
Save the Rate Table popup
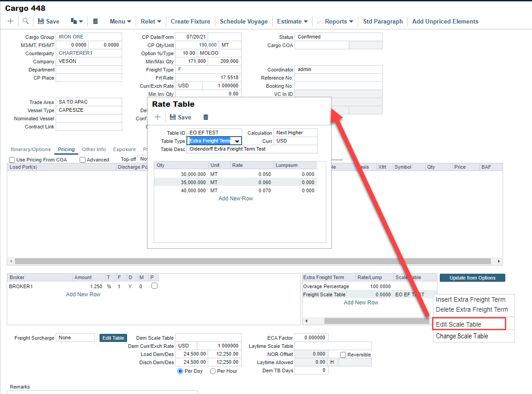click(180, 117)
